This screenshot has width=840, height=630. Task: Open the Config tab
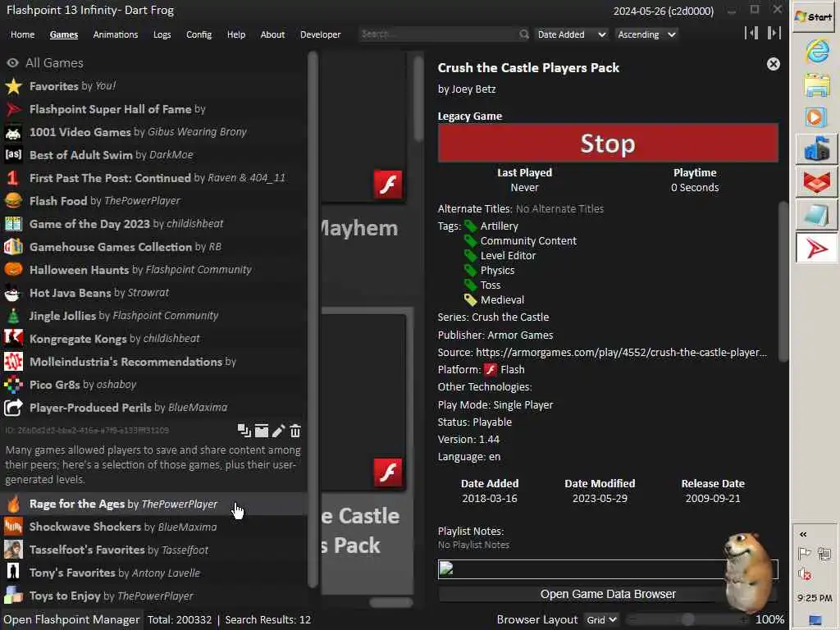tap(199, 34)
